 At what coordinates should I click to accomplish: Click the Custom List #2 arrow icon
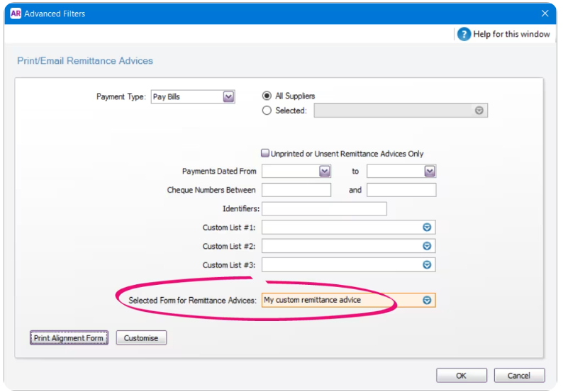[427, 246]
